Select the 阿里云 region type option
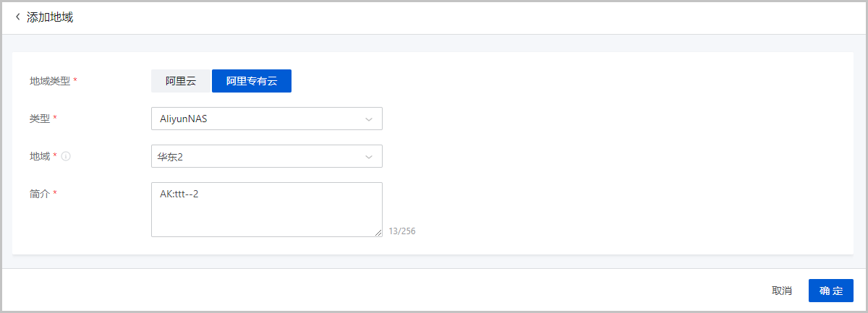This screenshot has height=313, width=868. (x=181, y=81)
